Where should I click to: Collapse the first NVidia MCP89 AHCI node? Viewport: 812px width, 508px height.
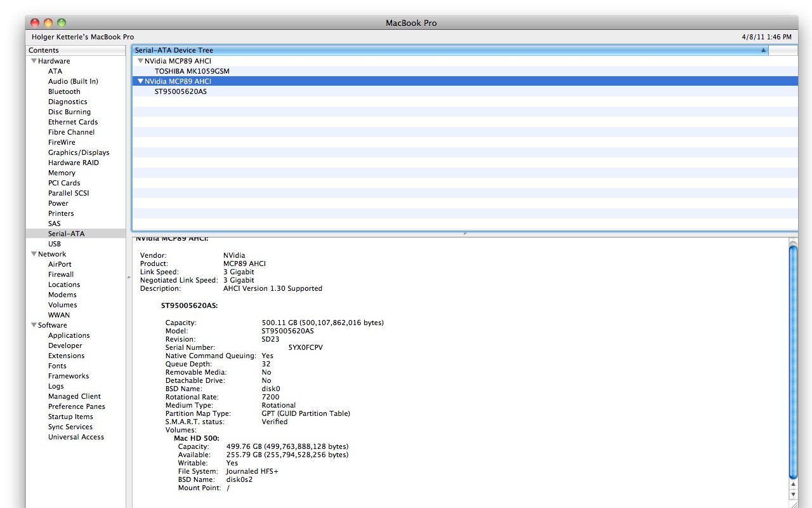tap(141, 61)
